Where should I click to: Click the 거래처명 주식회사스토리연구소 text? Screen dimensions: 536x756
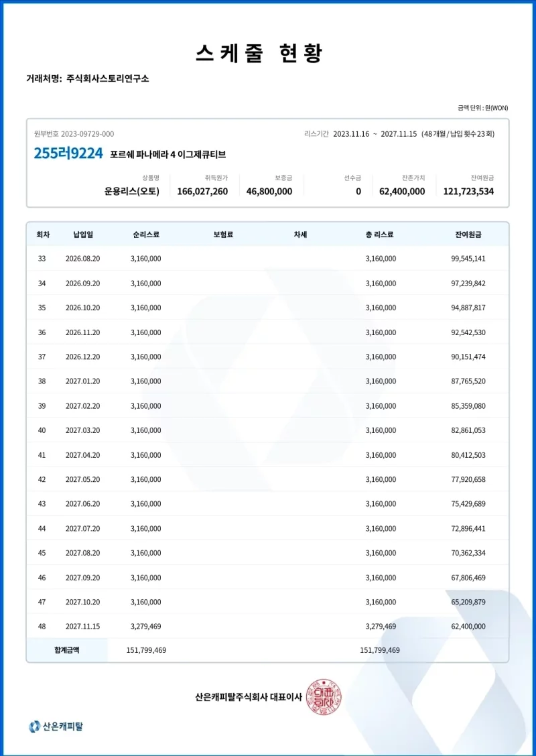pos(87,78)
